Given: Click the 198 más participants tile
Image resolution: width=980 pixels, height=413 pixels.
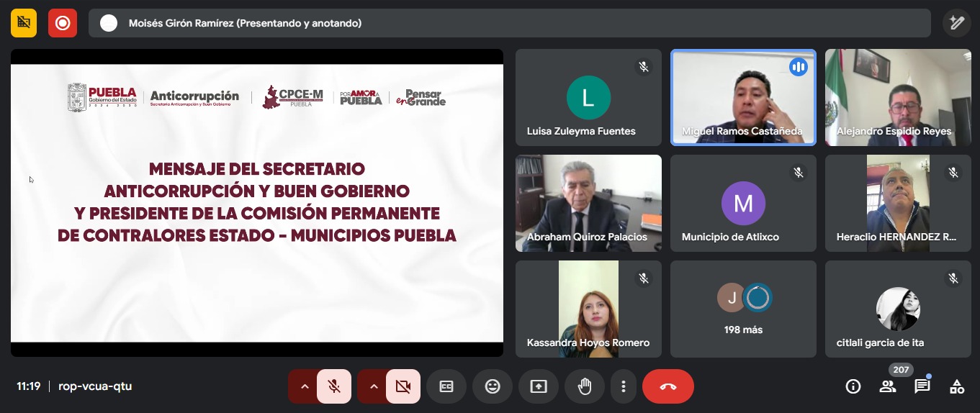Looking at the screenshot, I should pyautogui.click(x=743, y=309).
